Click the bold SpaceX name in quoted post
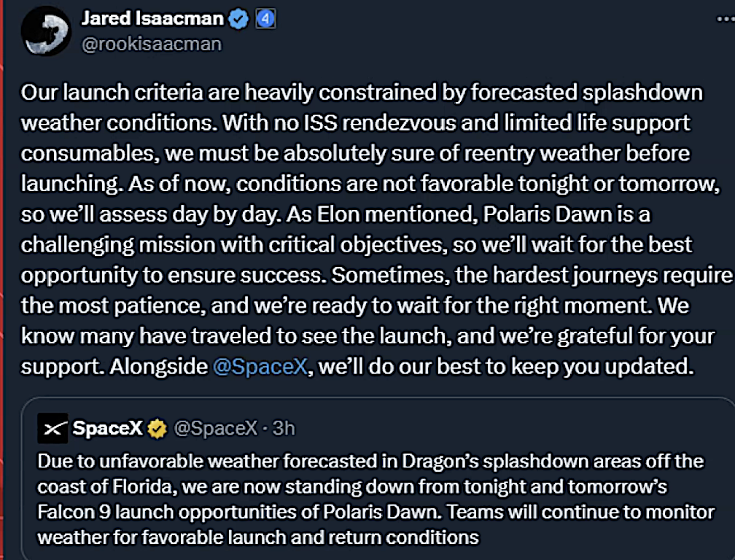The width and height of the screenshot is (735, 560). 107,429
